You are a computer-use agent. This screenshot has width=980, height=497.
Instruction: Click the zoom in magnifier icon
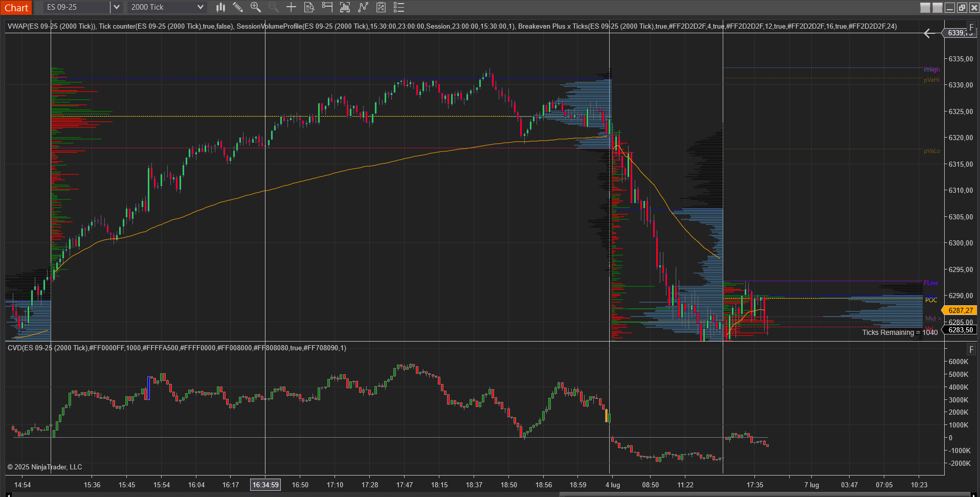pyautogui.click(x=256, y=7)
